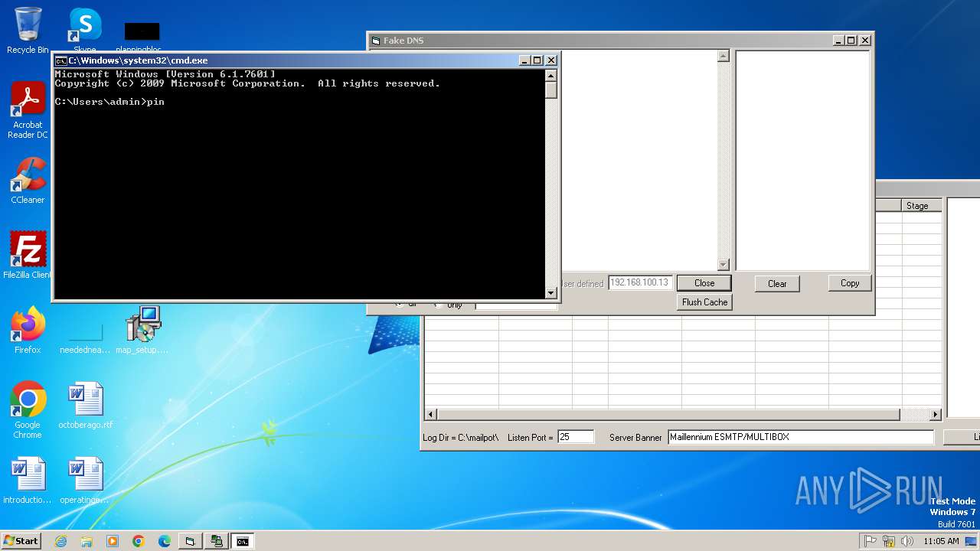This screenshot has width=980, height=551.
Task: Open the cmd.exe title bar system icon
Action: pos(60,60)
